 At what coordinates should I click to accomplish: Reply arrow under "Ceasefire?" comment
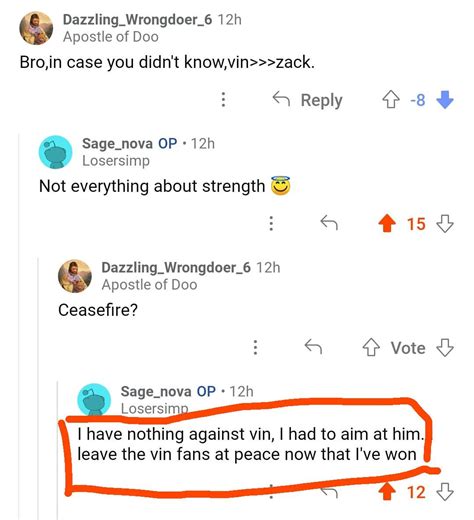pos(313,347)
